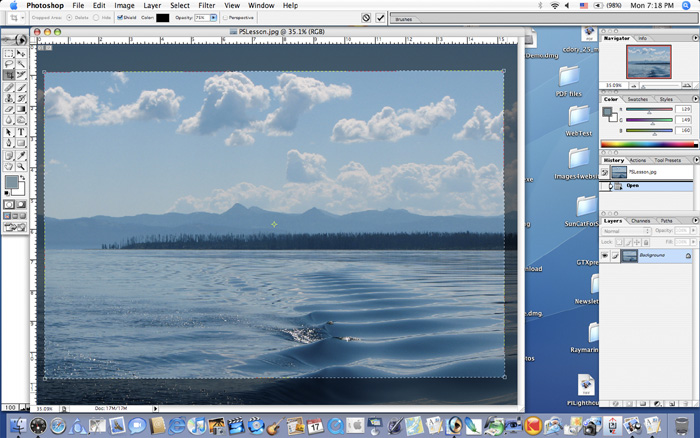Select the Lasso tool
Image resolution: width=700 pixels, height=438 pixels.
tap(9, 64)
